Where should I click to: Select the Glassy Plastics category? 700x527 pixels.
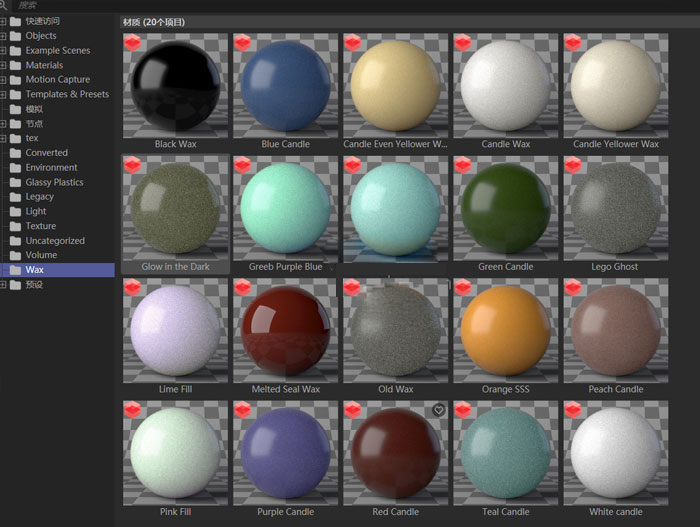tap(54, 182)
